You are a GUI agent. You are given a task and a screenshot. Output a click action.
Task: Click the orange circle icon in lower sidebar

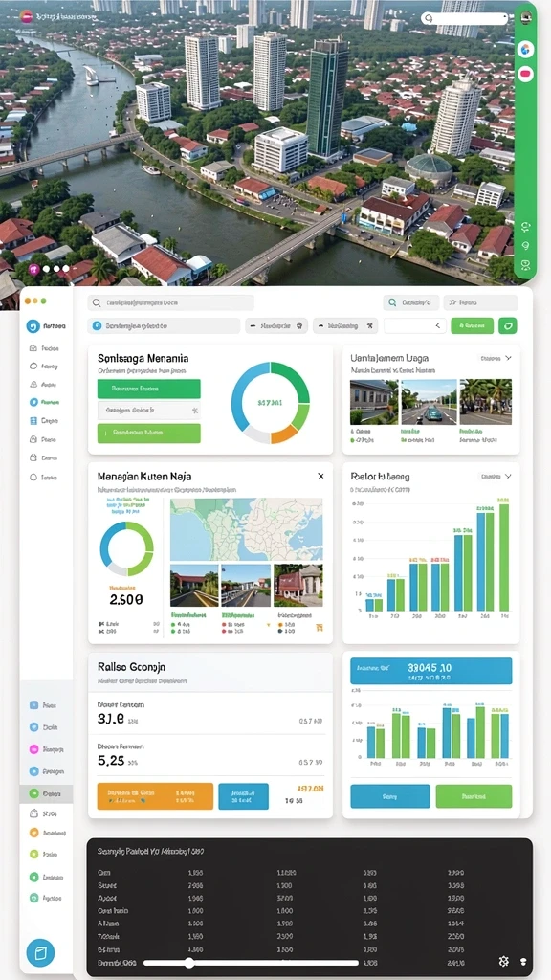[33, 833]
